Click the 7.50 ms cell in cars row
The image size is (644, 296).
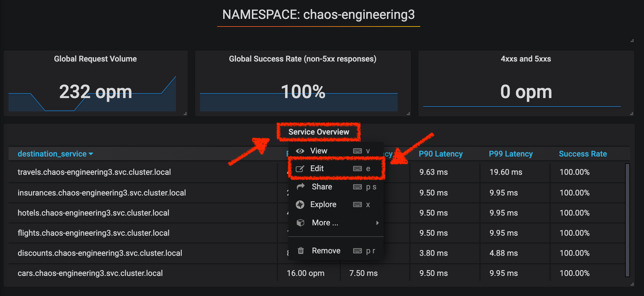tap(363, 273)
